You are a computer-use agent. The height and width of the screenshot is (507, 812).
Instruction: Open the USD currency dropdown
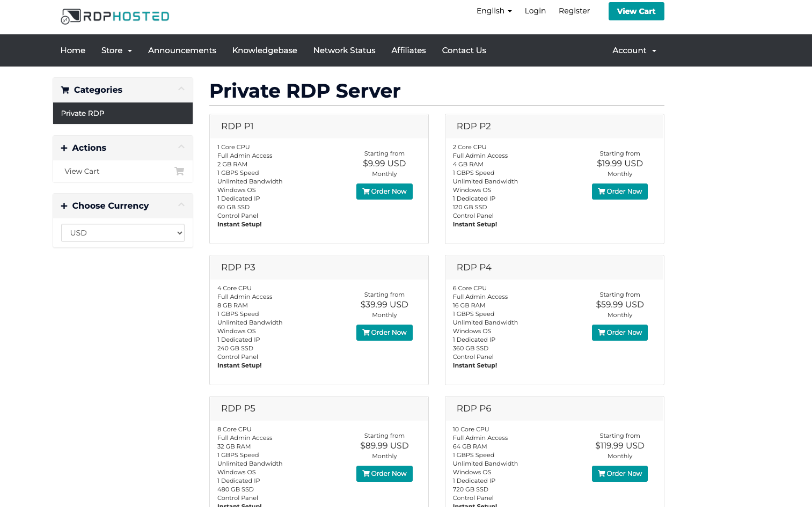click(123, 233)
